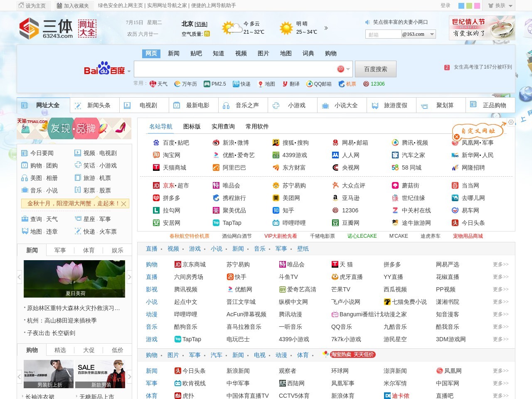This screenshot has height=399, width=532.
Task: Switch news section to the 军事 tab
Action: click(x=60, y=250)
